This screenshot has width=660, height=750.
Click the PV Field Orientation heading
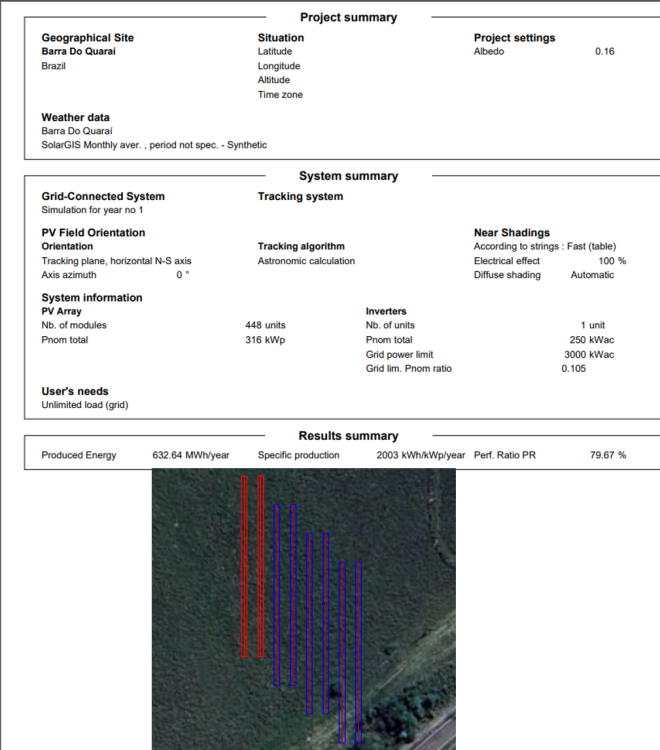tap(93, 233)
